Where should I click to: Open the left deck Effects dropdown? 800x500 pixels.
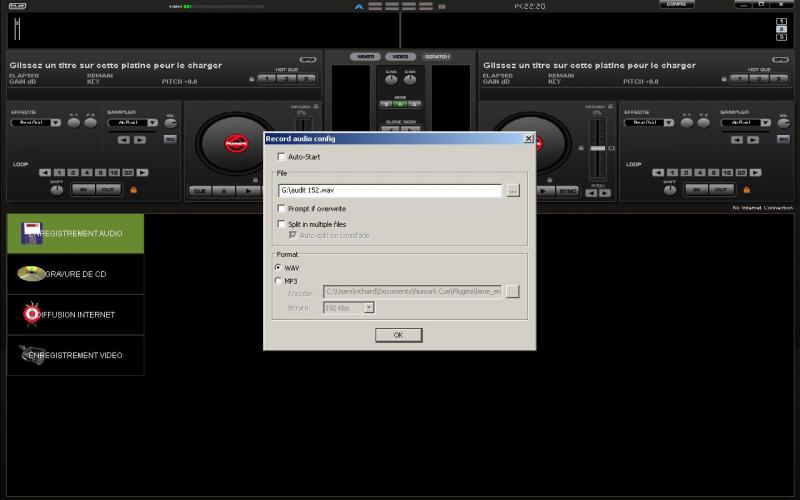pos(36,122)
